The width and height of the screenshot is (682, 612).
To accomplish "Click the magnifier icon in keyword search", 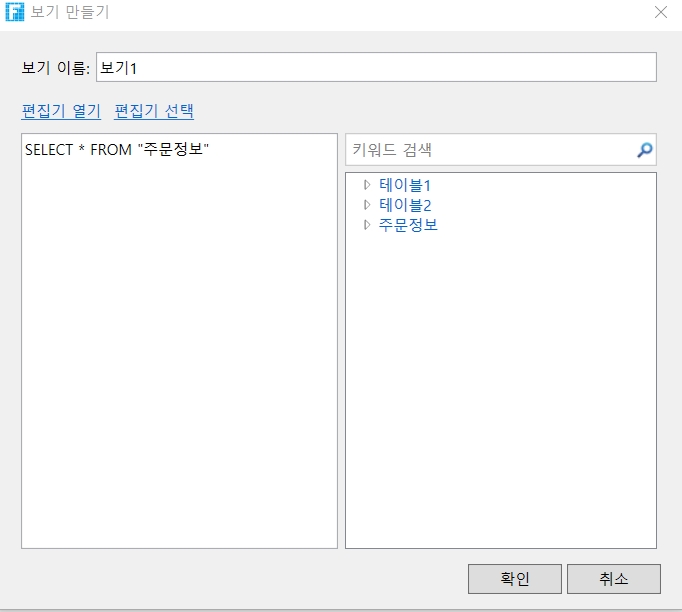I will click(x=644, y=151).
